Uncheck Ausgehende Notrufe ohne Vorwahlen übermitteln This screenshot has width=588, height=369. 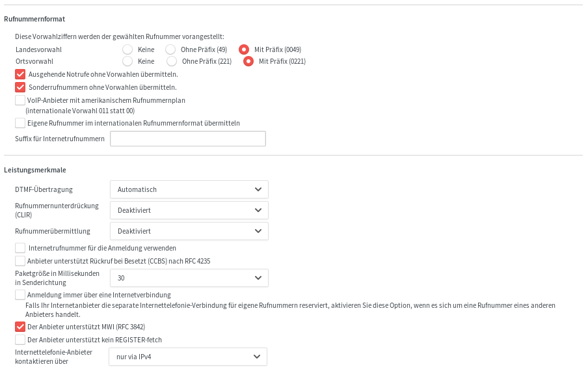[x=20, y=74]
